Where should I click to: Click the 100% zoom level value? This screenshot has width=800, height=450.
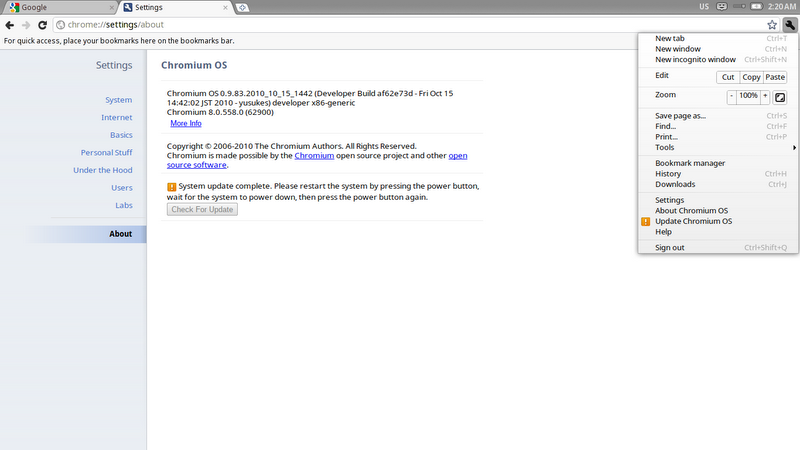748,97
